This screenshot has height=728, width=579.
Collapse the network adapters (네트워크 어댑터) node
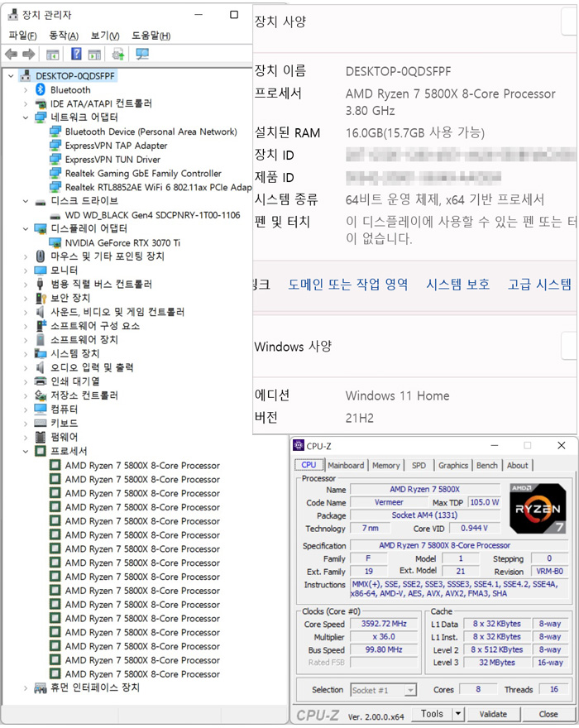(26, 117)
